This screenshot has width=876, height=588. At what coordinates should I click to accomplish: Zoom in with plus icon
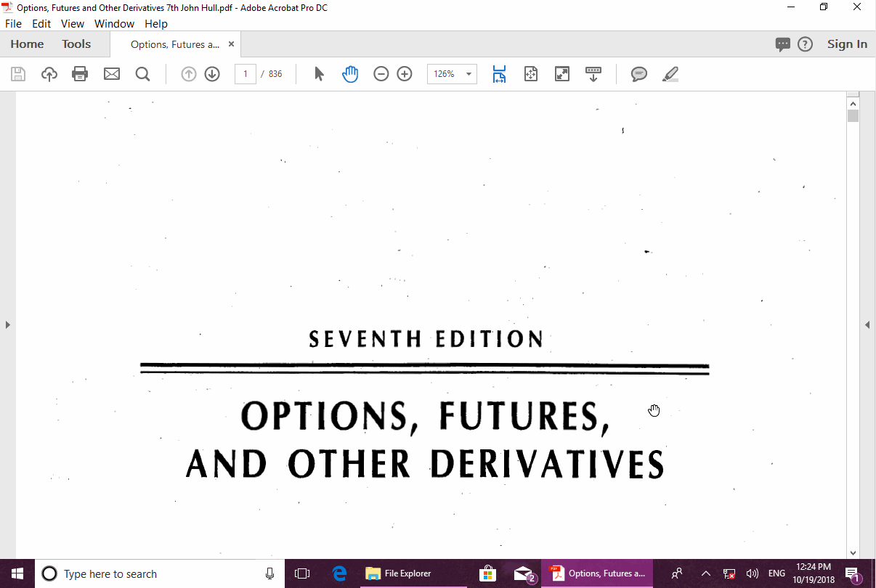pyautogui.click(x=405, y=74)
